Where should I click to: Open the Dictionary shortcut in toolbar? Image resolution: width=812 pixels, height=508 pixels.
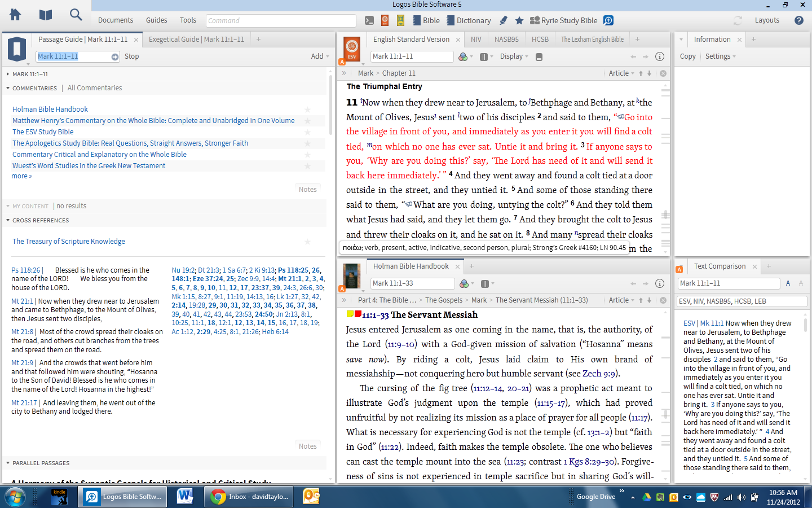coord(469,20)
